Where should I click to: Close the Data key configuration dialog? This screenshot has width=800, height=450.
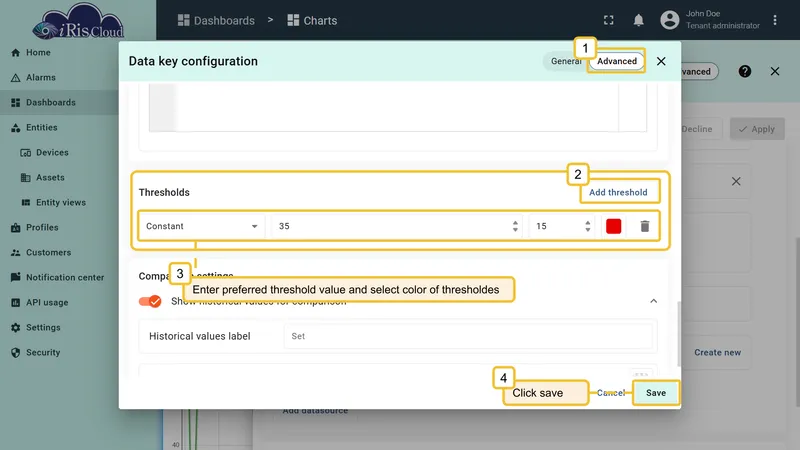[x=661, y=61]
